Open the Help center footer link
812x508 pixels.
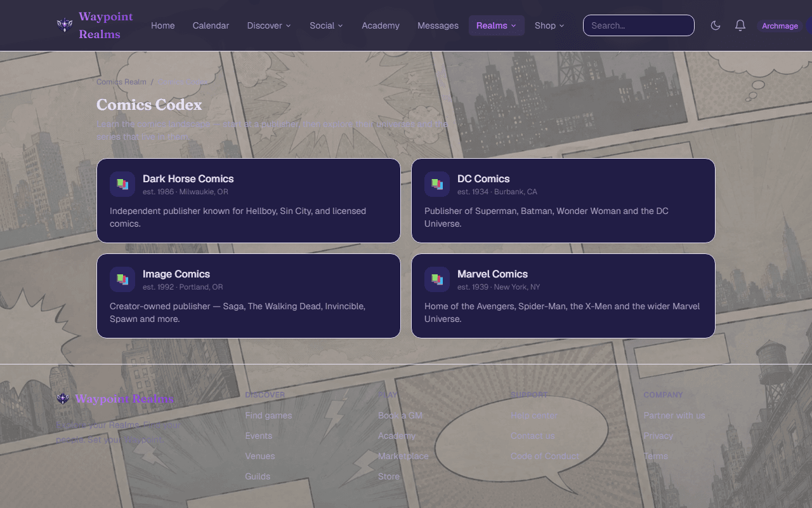coord(534,415)
